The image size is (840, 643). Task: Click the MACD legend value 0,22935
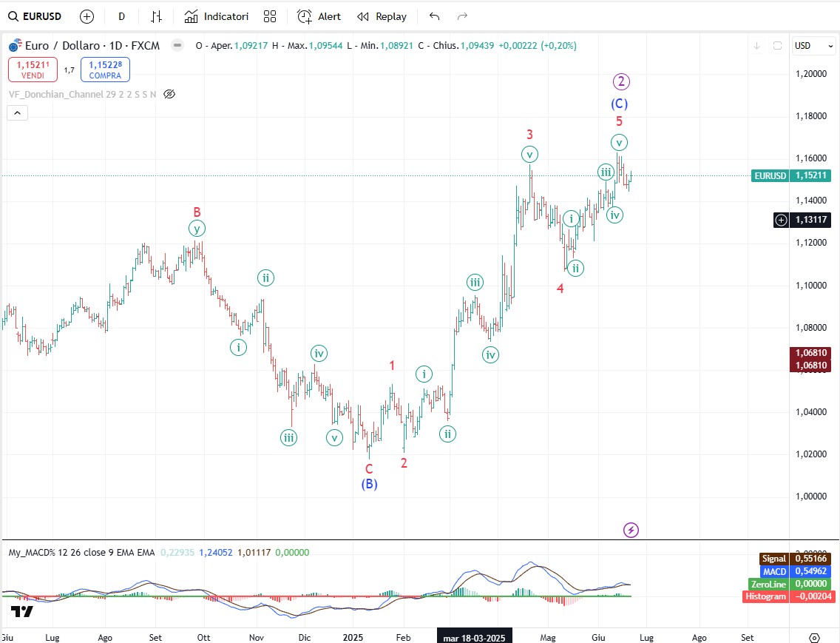(x=177, y=553)
